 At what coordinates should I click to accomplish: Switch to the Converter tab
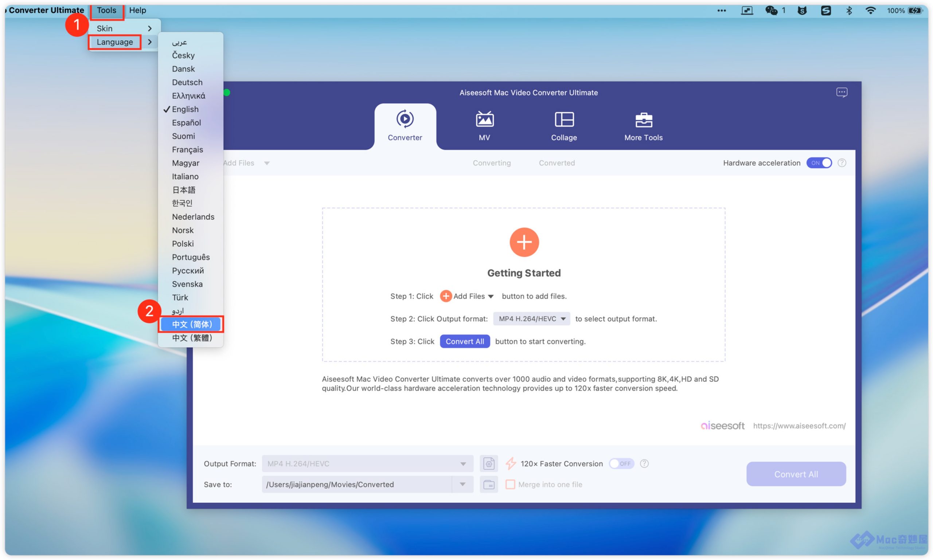[x=405, y=126]
